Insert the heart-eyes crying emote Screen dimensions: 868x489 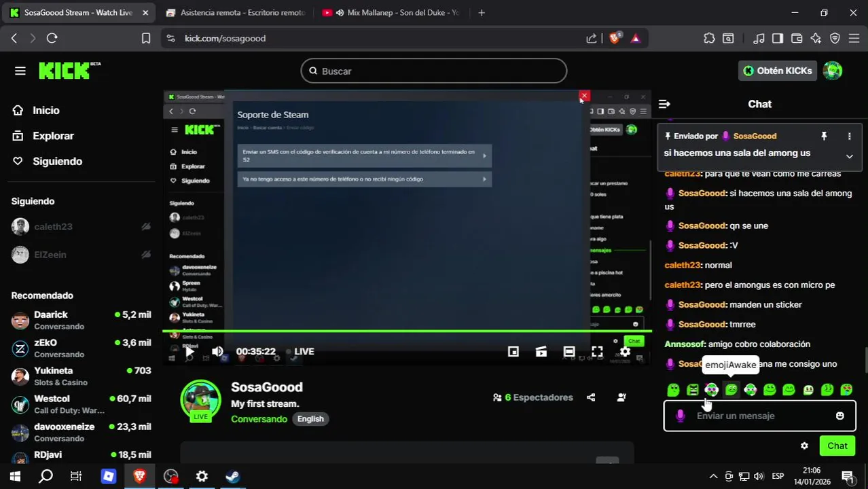pos(846,390)
